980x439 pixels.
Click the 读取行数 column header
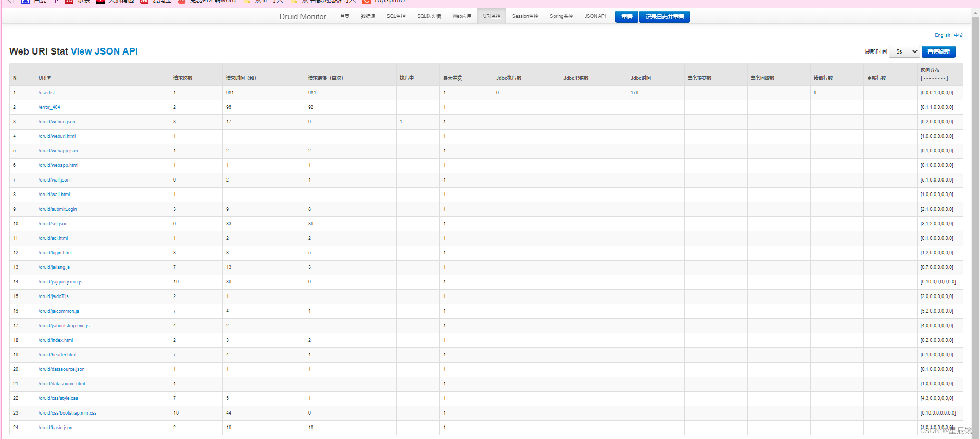[x=823, y=78]
